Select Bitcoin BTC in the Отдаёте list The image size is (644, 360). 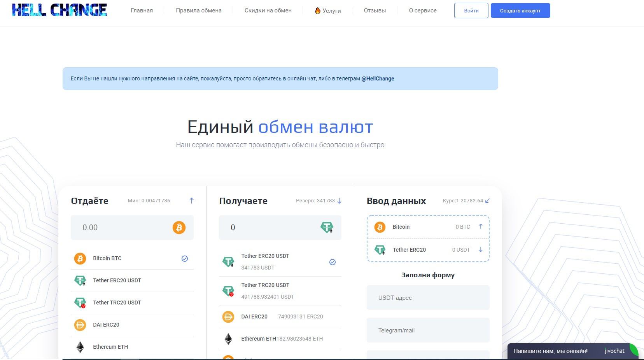tap(132, 258)
